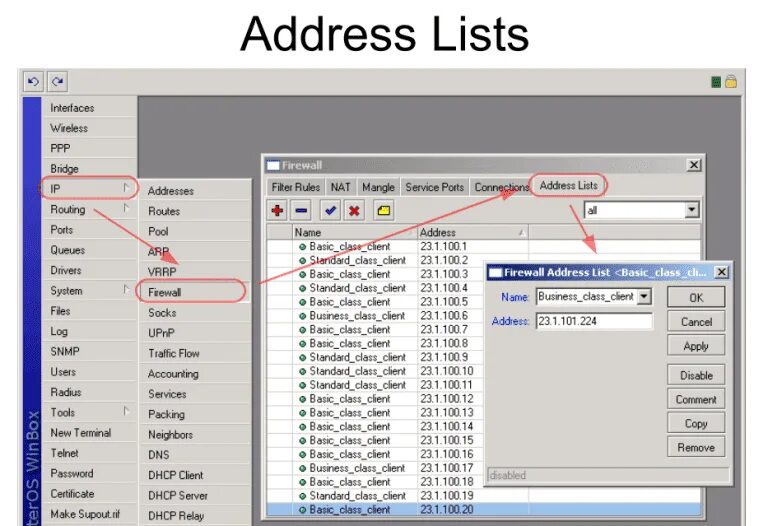This screenshot has width=768, height=526.
Task: Expand the IP submenu arrow
Action: pos(126,188)
